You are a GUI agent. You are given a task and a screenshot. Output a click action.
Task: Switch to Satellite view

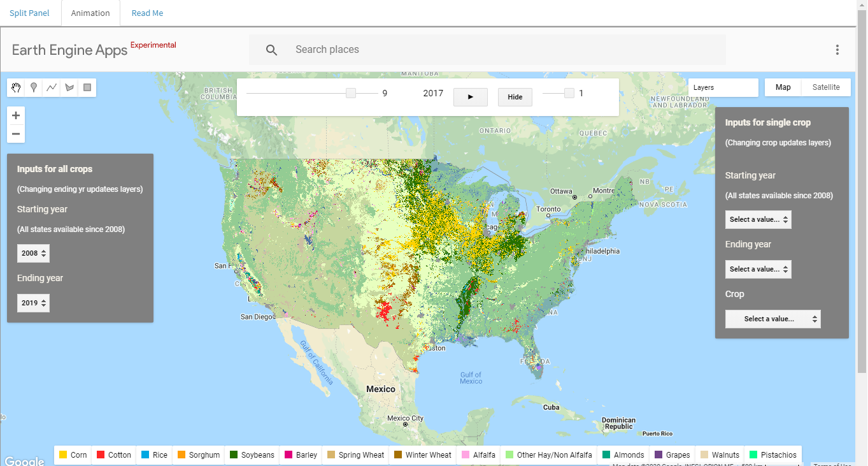(826, 87)
